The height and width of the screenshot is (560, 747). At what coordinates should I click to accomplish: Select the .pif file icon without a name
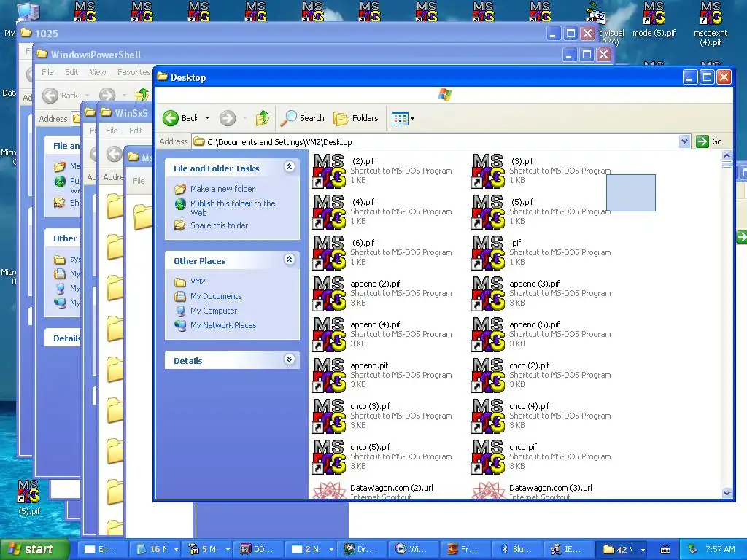tap(488, 253)
